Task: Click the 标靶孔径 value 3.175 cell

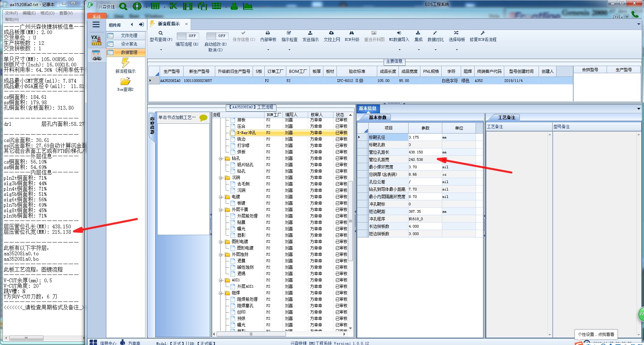Action: click(425, 138)
